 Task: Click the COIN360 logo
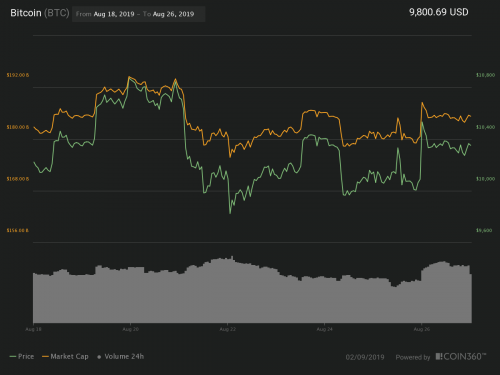(461, 357)
